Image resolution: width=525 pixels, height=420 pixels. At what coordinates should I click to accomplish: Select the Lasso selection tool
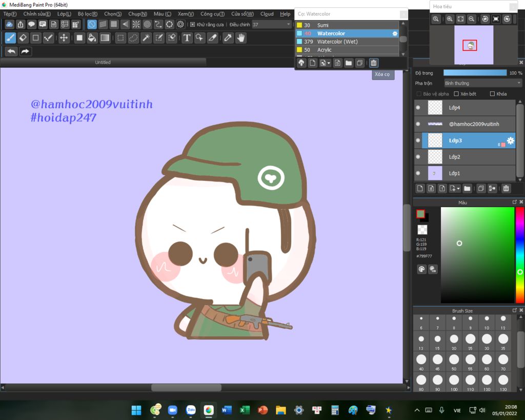[133, 38]
